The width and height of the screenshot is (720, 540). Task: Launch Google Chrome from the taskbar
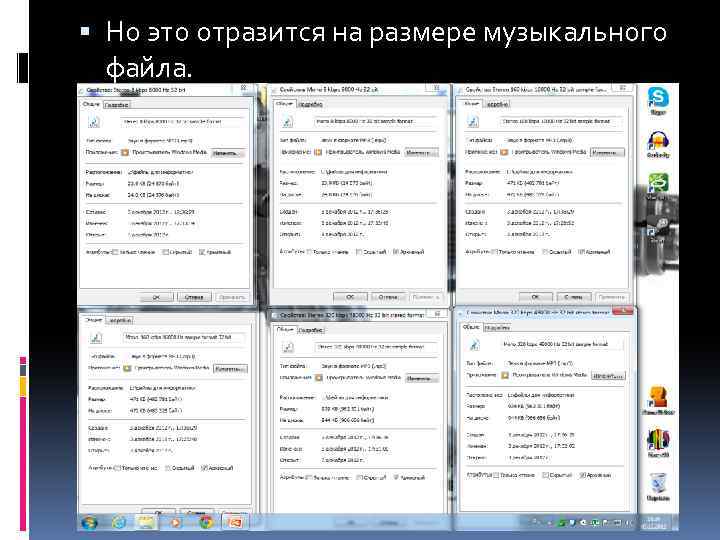click(206, 523)
